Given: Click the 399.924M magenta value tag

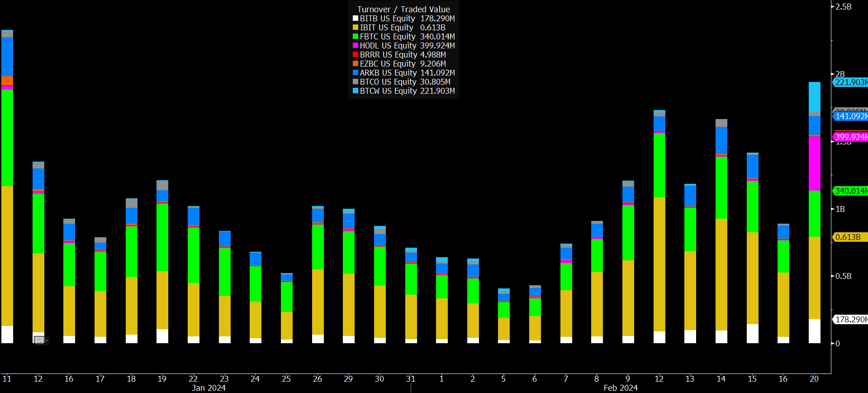Looking at the screenshot, I should pos(850,137).
